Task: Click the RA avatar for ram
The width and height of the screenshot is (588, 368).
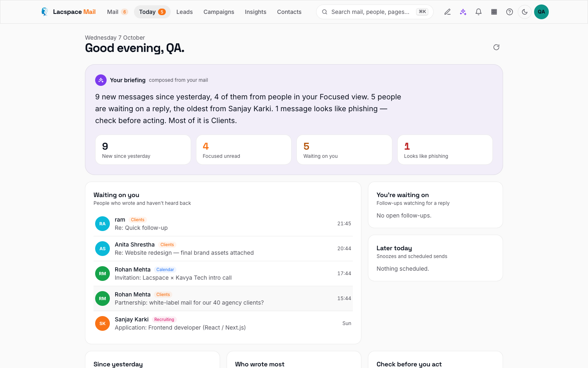Action: click(102, 224)
